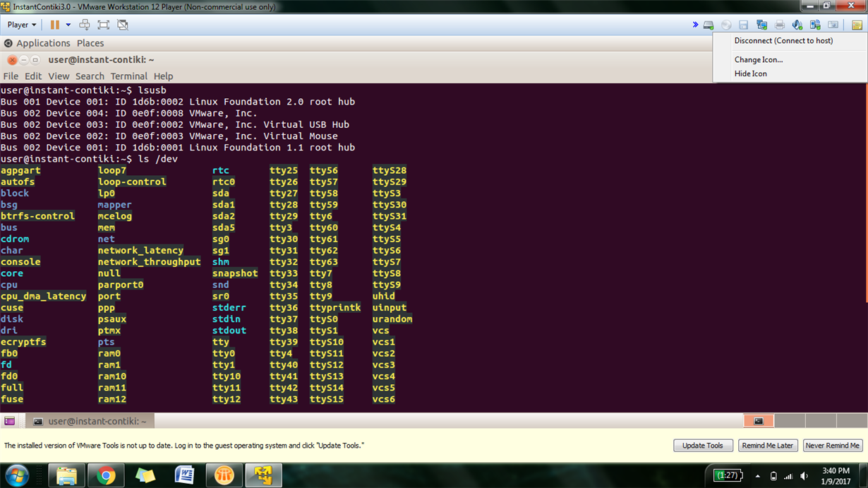The image size is (868, 488).
Task: Open the Player menu dropdown
Action: pyautogui.click(x=22, y=25)
